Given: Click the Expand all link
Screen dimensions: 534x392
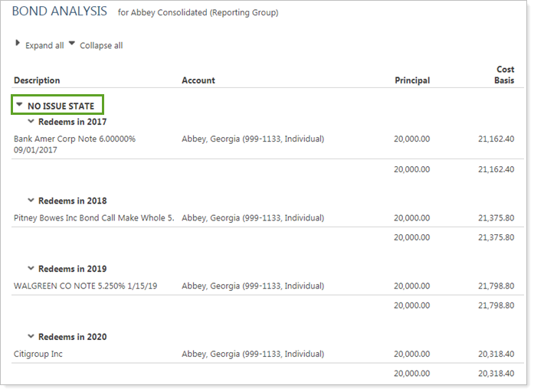Looking at the screenshot, I should pos(44,46).
